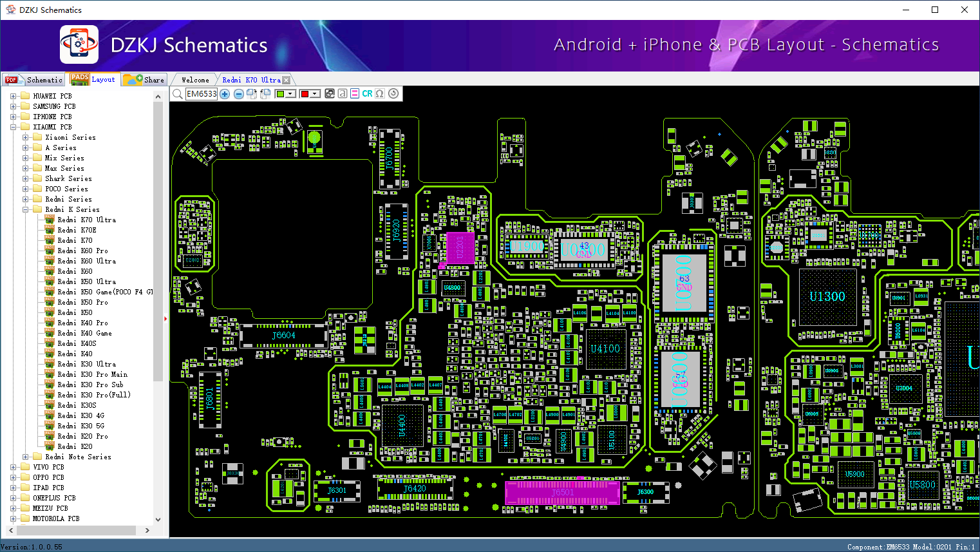Select Redmi K70 in the tree

pyautogui.click(x=75, y=240)
